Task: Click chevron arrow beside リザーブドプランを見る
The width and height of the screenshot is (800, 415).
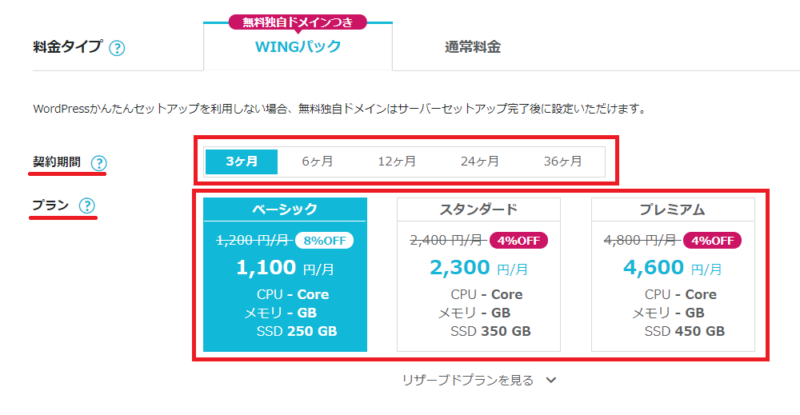Action: tap(550, 380)
